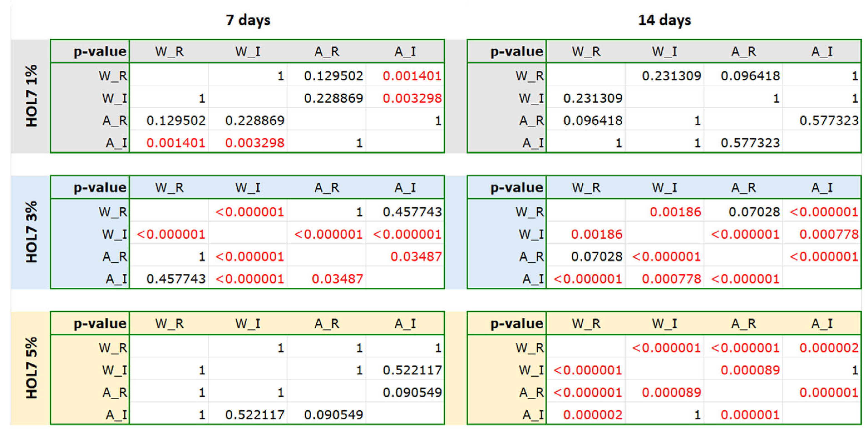Click the '14 days' heading
Image resolution: width=868 pixels, height=433 pixels.
pyautogui.click(x=665, y=20)
